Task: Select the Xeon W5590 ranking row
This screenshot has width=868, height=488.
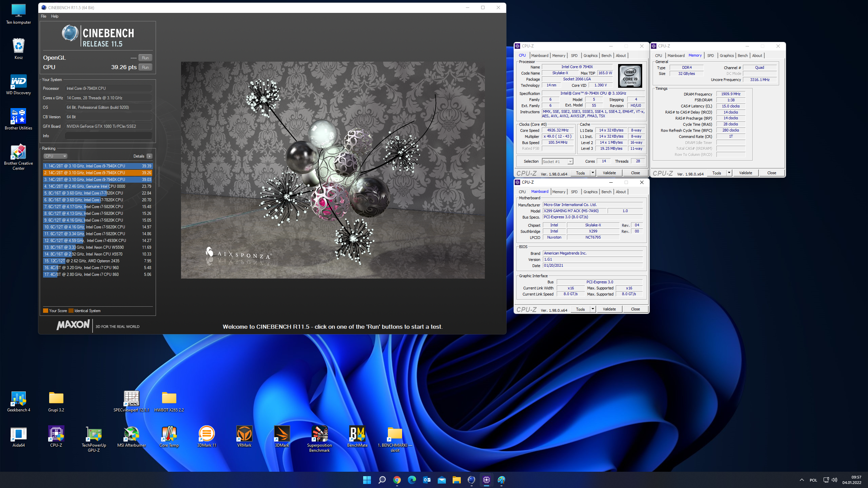Action: pyautogui.click(x=98, y=247)
